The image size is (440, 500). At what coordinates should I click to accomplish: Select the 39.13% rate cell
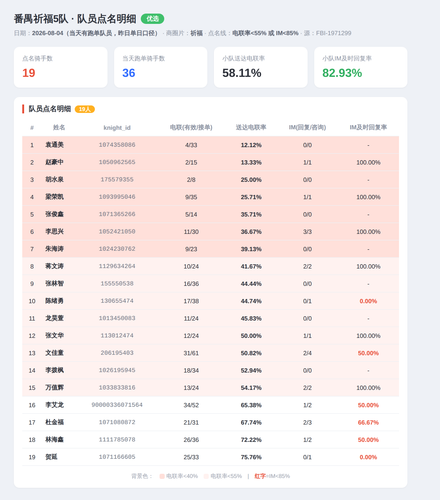pos(251,249)
